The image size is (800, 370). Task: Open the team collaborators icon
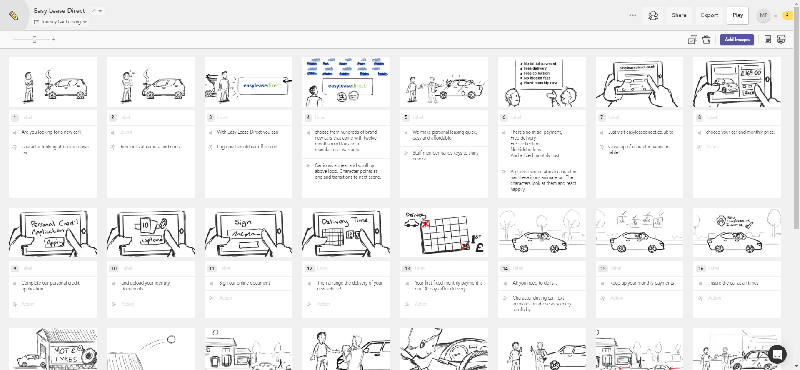click(653, 15)
